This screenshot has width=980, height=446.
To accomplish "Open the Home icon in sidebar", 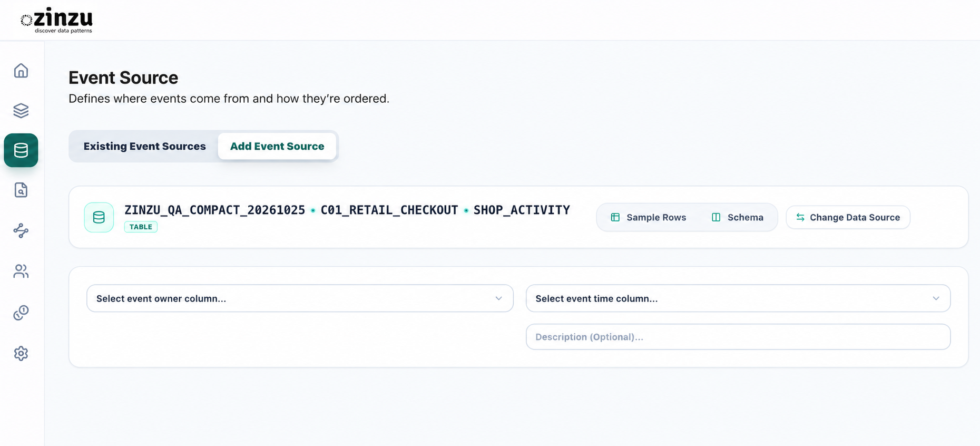I will (x=21, y=71).
